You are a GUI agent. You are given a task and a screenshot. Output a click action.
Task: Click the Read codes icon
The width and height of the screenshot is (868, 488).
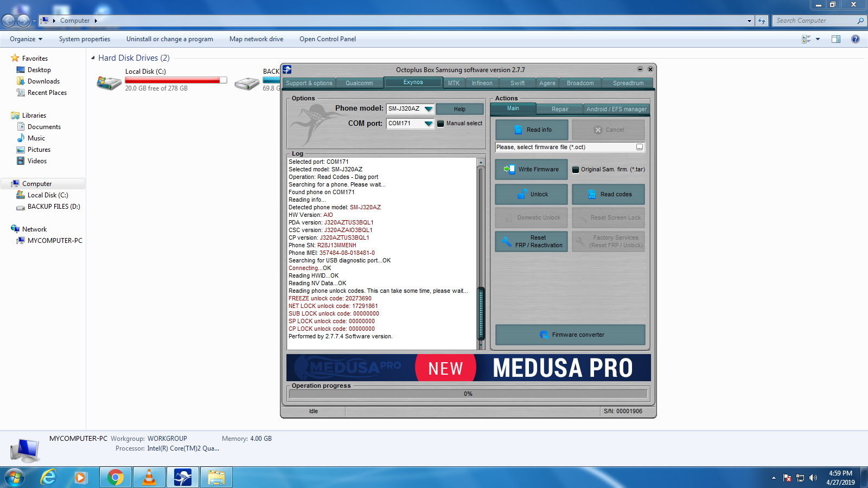[x=592, y=194]
